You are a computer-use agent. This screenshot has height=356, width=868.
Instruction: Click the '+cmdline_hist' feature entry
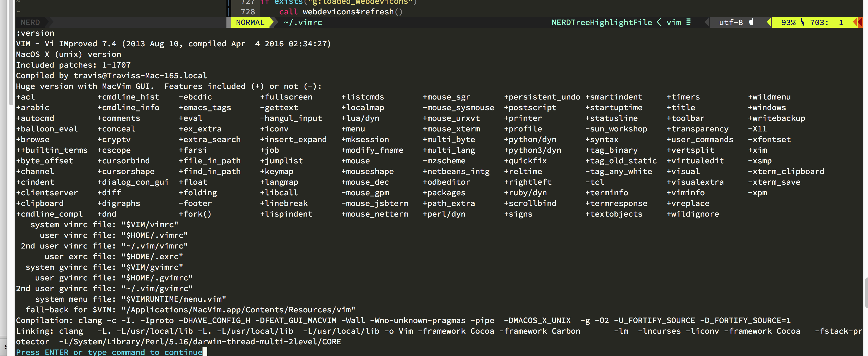(128, 97)
